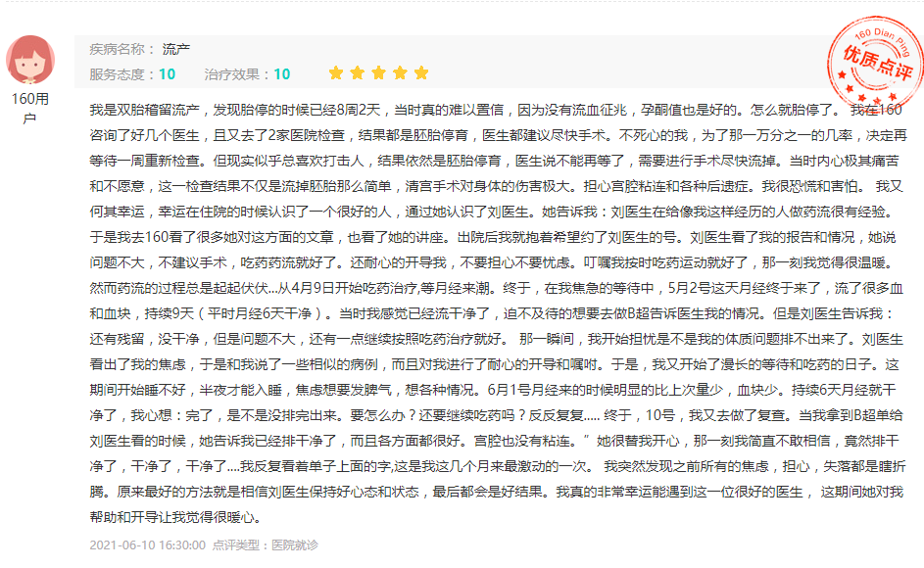Click review line starting 还有残留，没干净
924x568 pixels.
(496, 339)
